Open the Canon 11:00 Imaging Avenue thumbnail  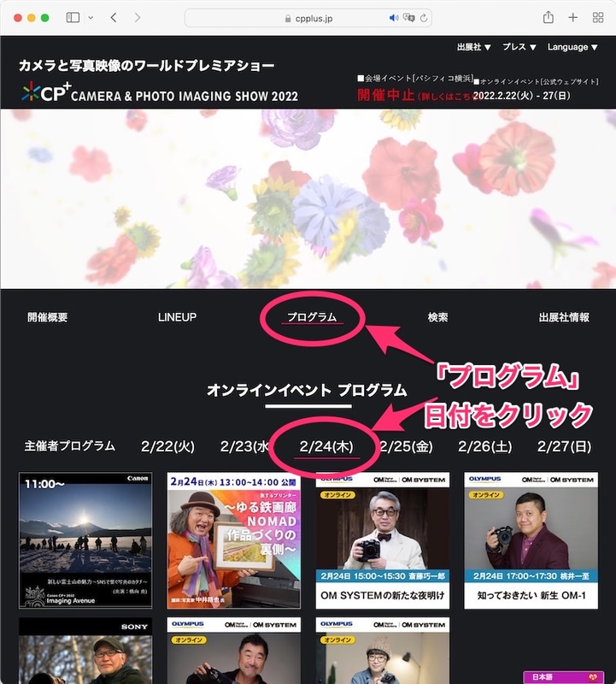[85, 540]
